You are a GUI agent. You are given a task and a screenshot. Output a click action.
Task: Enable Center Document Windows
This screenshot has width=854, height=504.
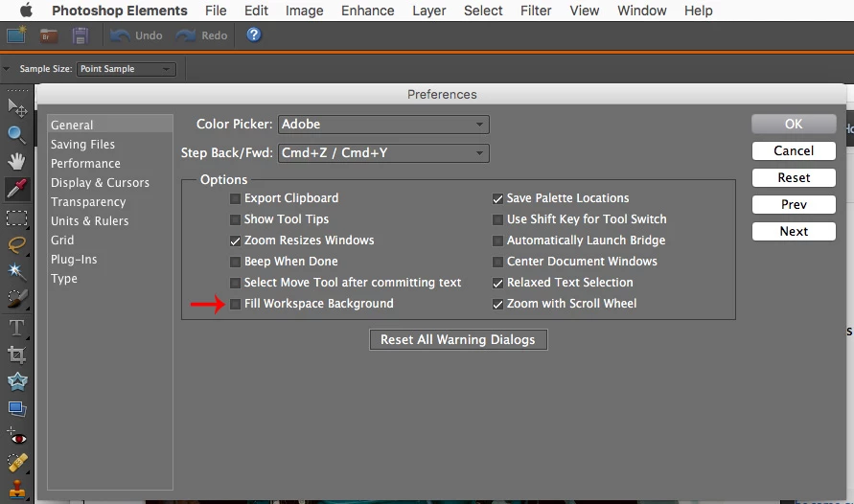click(x=497, y=262)
